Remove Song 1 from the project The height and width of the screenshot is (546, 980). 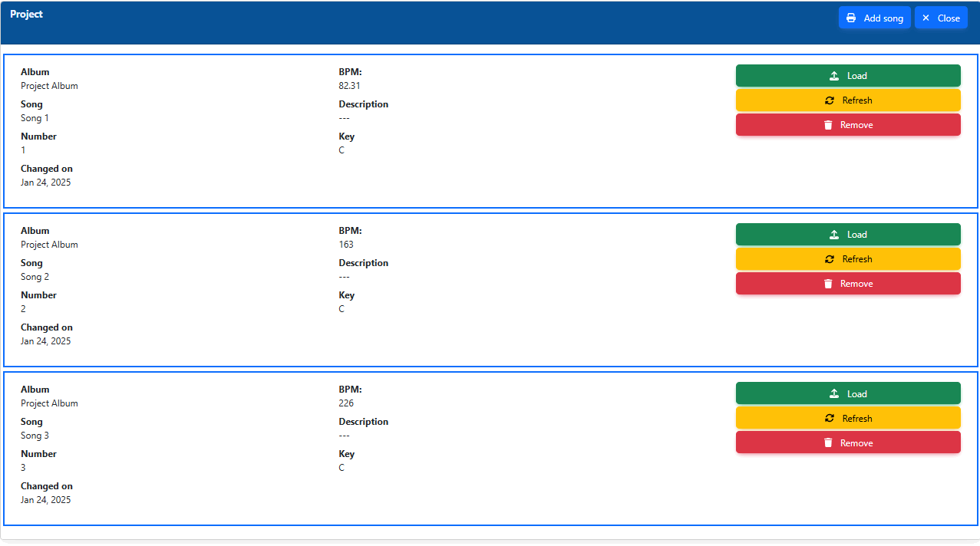[848, 125]
